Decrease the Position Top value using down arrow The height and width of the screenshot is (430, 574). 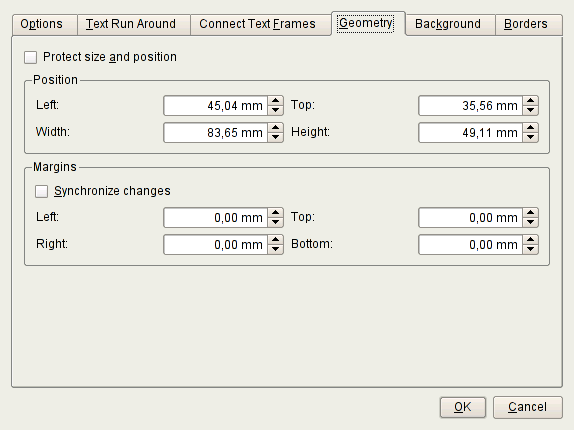coord(530,111)
